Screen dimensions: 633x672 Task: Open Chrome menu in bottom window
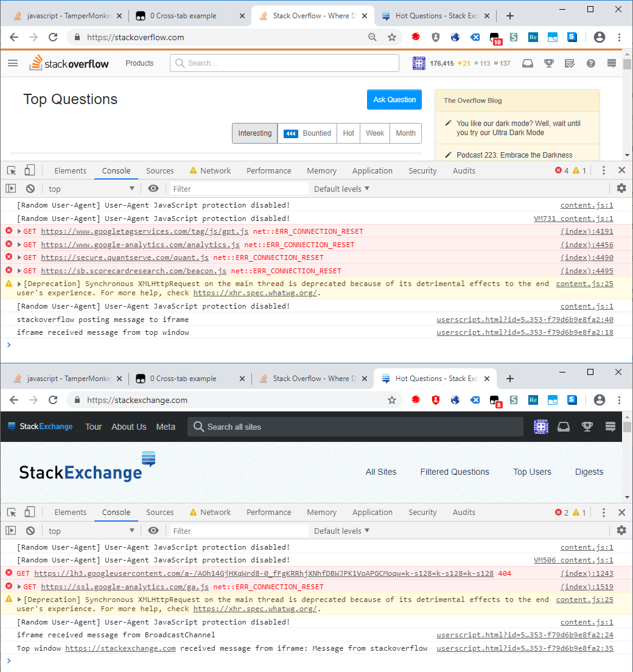tap(619, 401)
